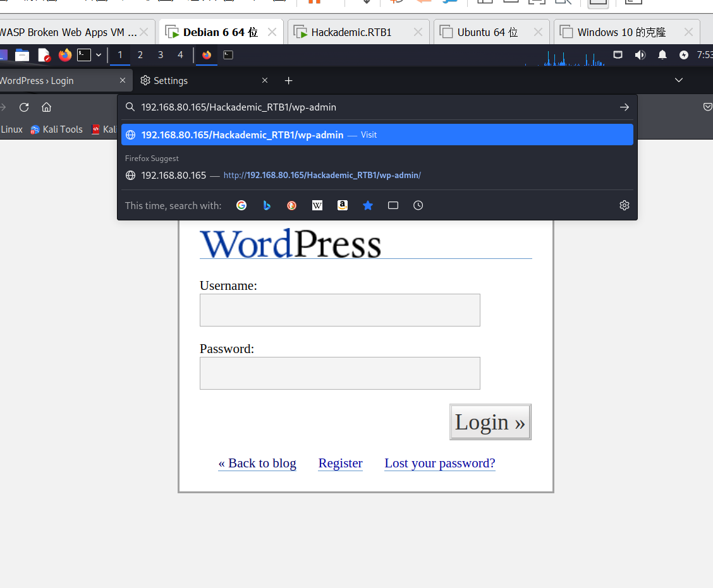Open terminal emulator from Kali panel
The width and height of the screenshot is (713, 588).
84,55
